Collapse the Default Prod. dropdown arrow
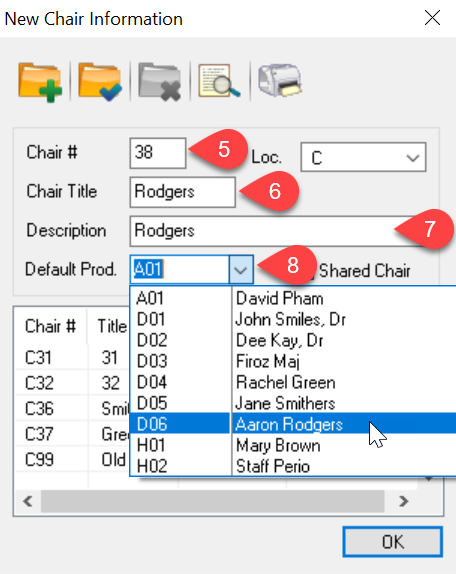 click(241, 270)
